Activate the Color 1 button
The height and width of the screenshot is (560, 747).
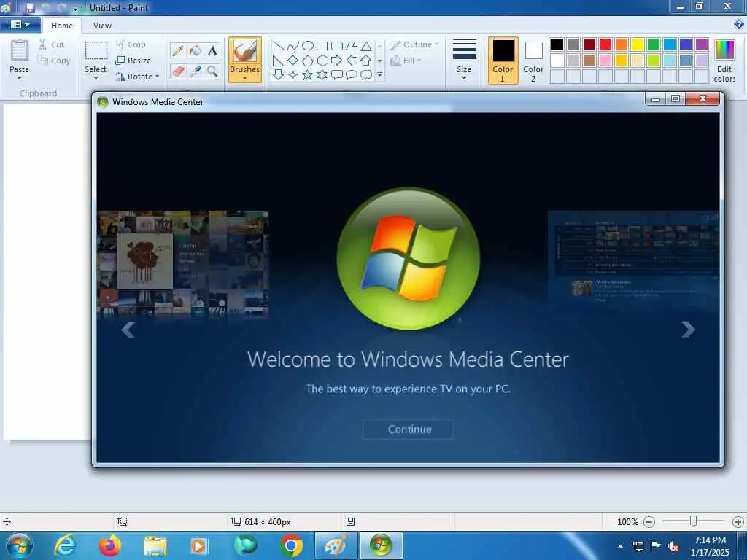[x=503, y=61]
